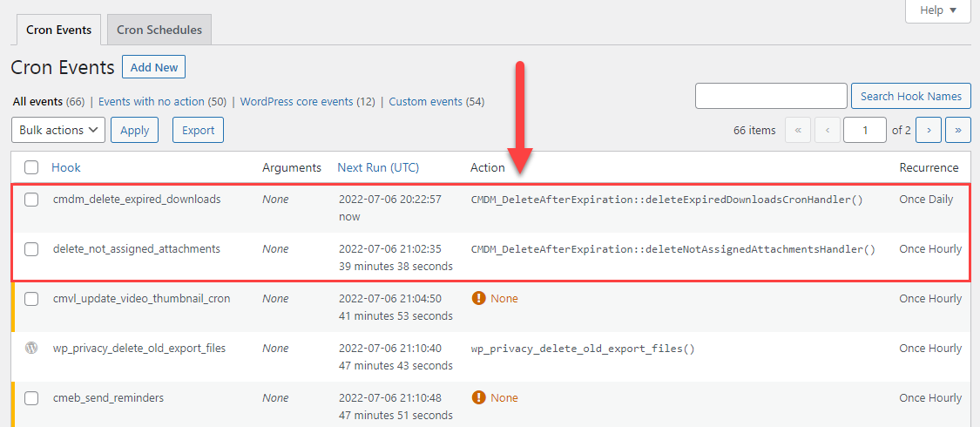Image resolution: width=980 pixels, height=427 pixels.
Task: Focus the hook name search field
Action: pos(771,96)
